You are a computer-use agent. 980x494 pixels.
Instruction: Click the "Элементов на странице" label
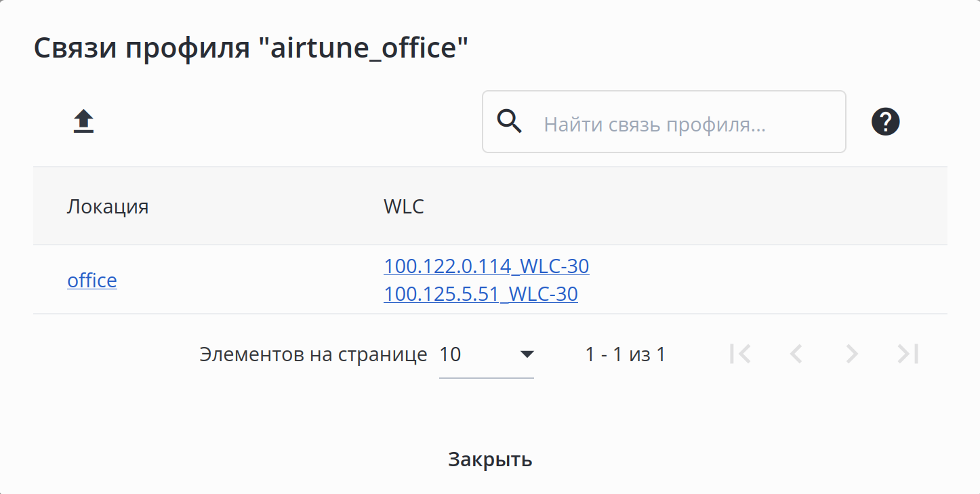[x=313, y=354]
